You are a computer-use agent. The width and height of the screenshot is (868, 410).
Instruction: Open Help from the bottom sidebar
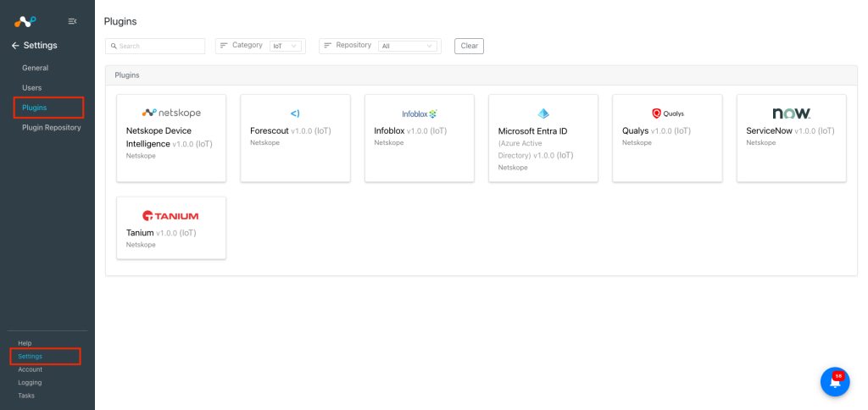tap(25, 343)
